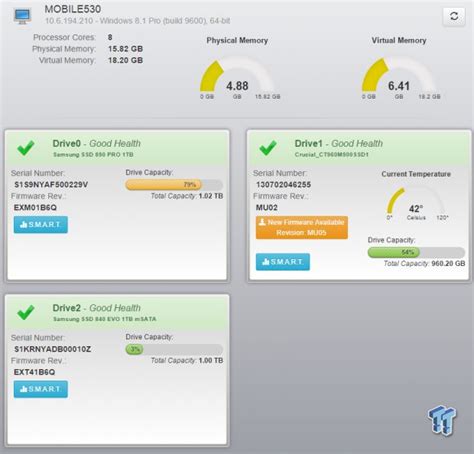Select the MOBILE530 host name
This screenshot has width=474, height=454.
coord(73,9)
